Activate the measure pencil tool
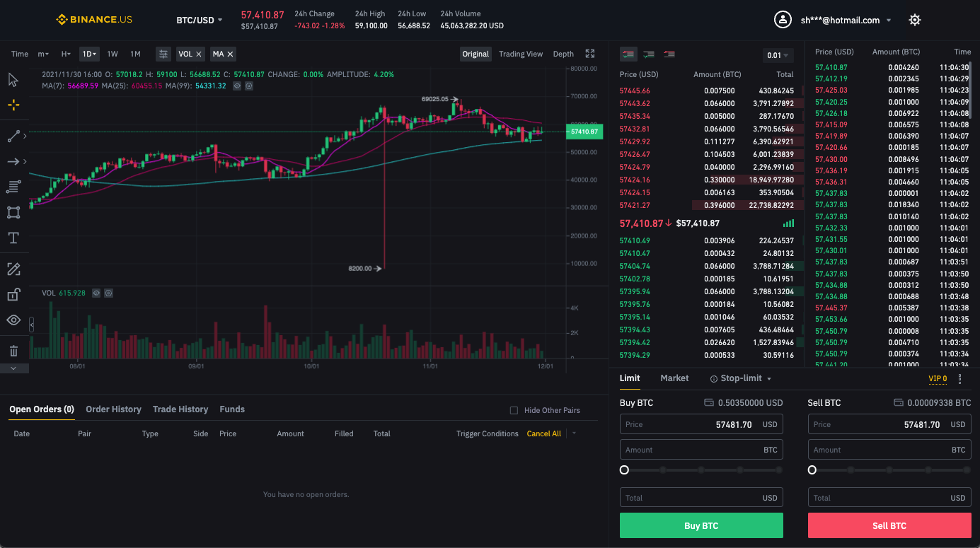 coord(13,269)
